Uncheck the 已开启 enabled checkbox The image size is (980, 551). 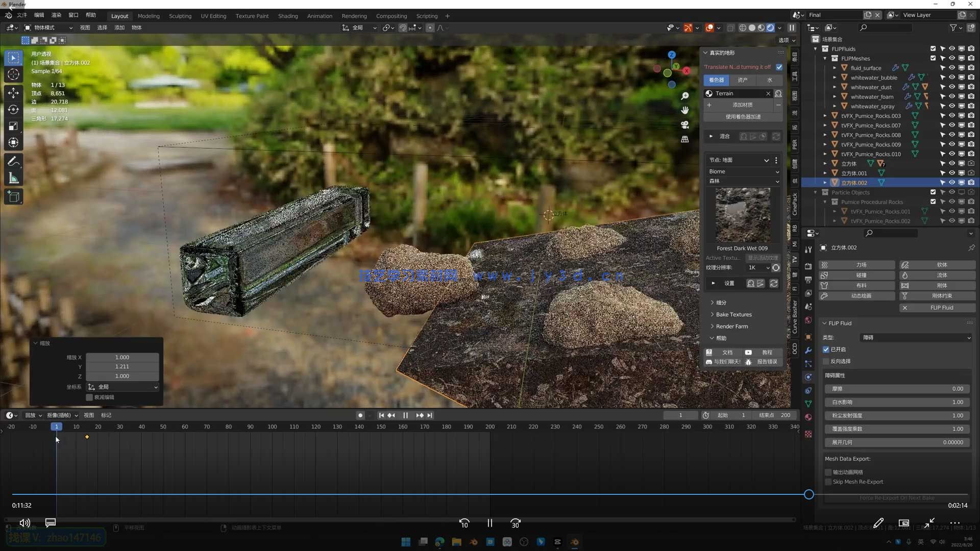826,349
